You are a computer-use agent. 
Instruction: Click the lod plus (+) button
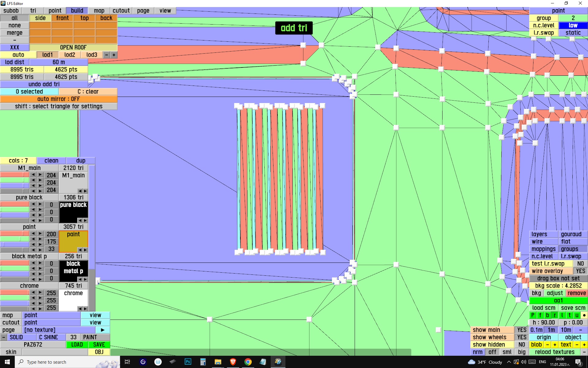pos(114,55)
